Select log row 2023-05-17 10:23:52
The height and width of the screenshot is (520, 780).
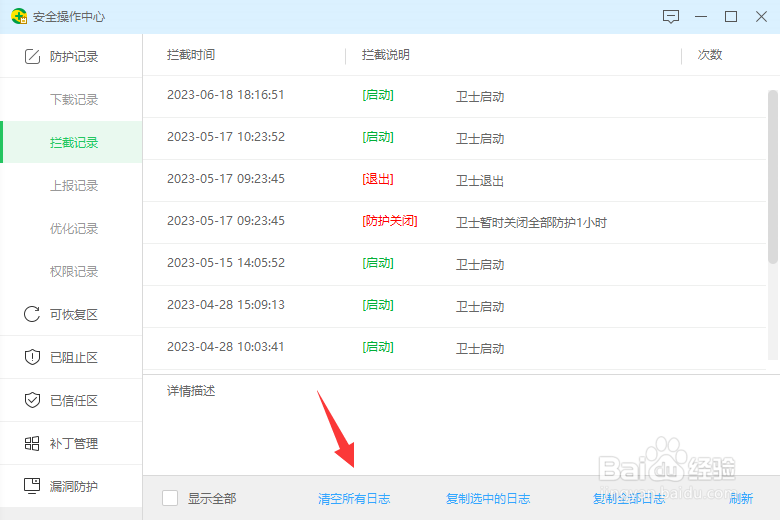454,138
